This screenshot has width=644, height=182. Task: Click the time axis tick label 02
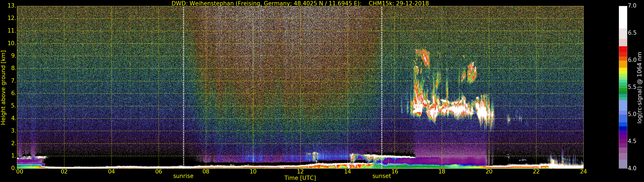[64, 172]
